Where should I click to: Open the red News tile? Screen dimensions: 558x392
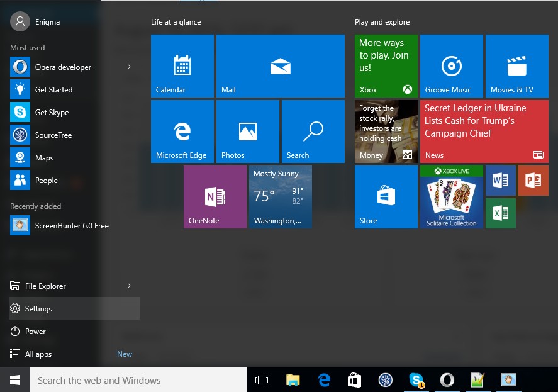(484, 132)
